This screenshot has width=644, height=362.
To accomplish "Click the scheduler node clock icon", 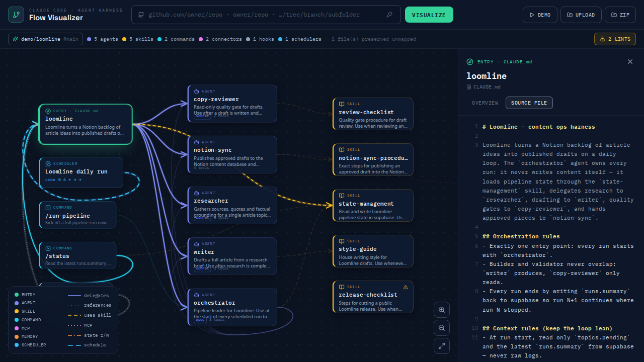I will [x=48, y=163].
